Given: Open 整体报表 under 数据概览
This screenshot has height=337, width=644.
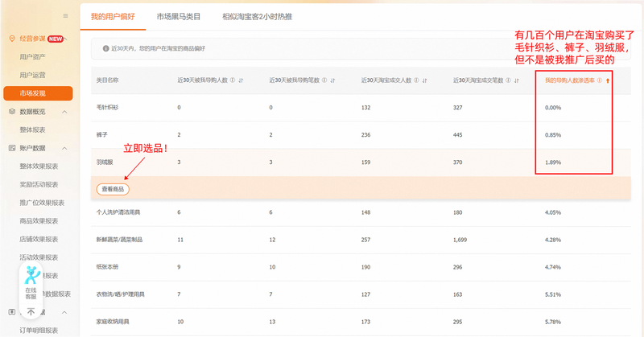Looking at the screenshot, I should 32,129.
